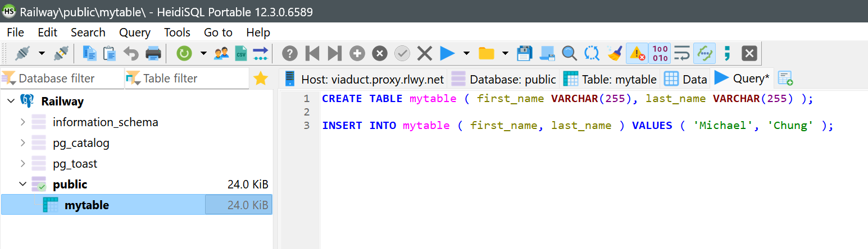Switch to the Data tab
The width and height of the screenshot is (868, 249).
pos(685,79)
